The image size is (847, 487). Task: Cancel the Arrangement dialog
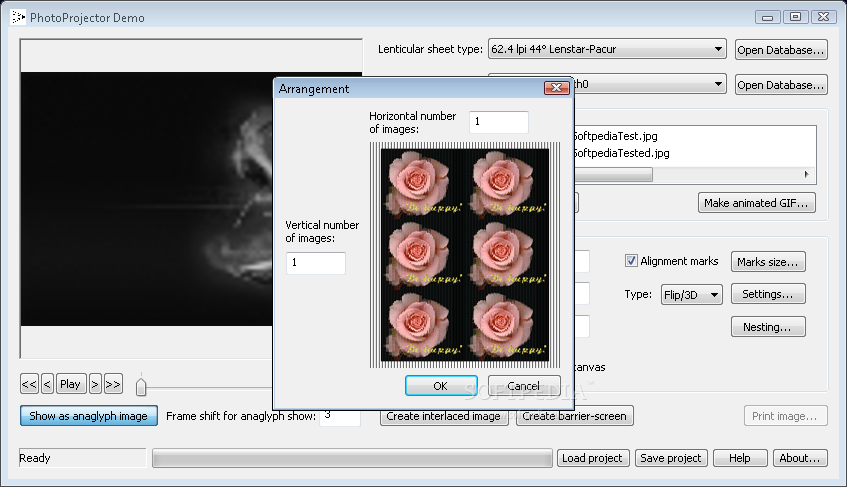tap(523, 386)
